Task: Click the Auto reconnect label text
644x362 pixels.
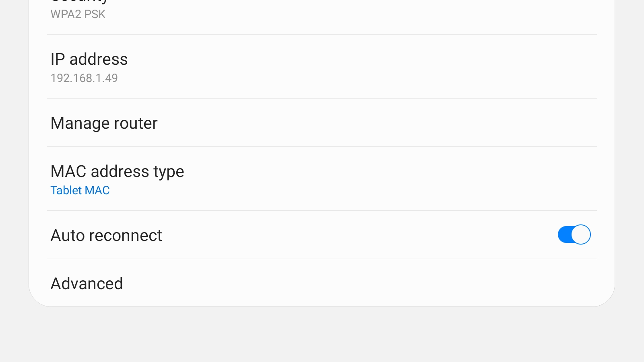Action: (106, 235)
